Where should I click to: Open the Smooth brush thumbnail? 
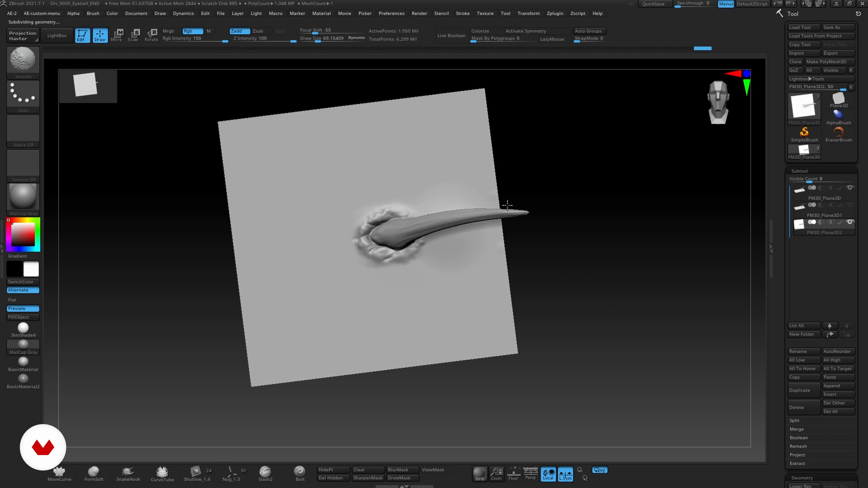[23, 60]
